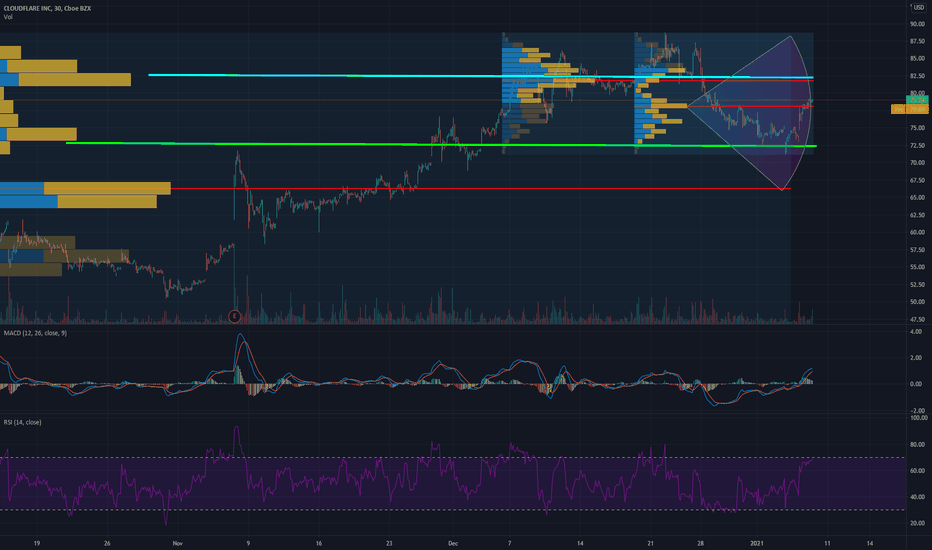Select the green horizontal support line
This screenshot has width=932, height=550.
coord(441,144)
